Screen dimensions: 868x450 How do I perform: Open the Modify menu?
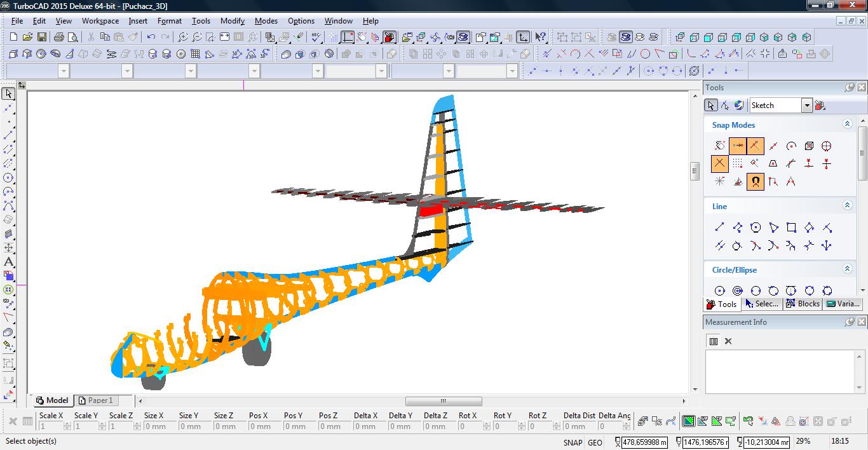click(232, 21)
